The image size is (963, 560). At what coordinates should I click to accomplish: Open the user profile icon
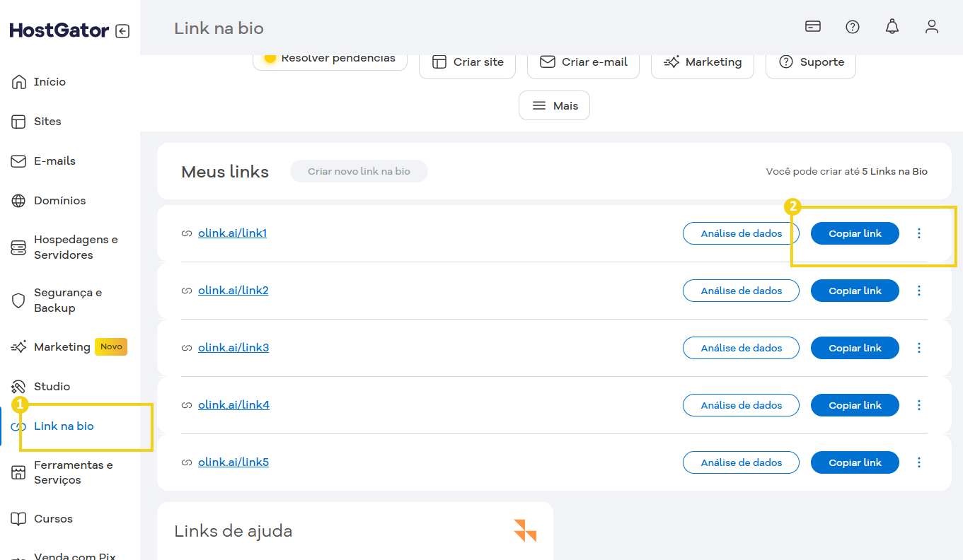tap(932, 27)
